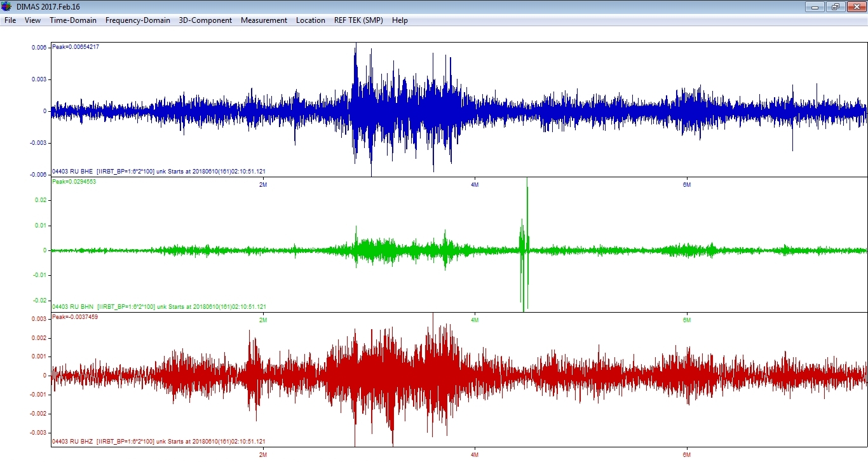Restore down the DIMAS window
The height and width of the screenshot is (462, 868).
pyautogui.click(x=835, y=7)
